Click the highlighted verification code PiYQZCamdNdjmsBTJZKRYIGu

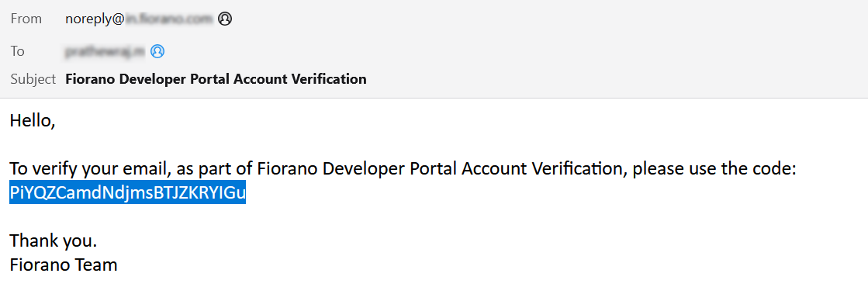[128, 193]
